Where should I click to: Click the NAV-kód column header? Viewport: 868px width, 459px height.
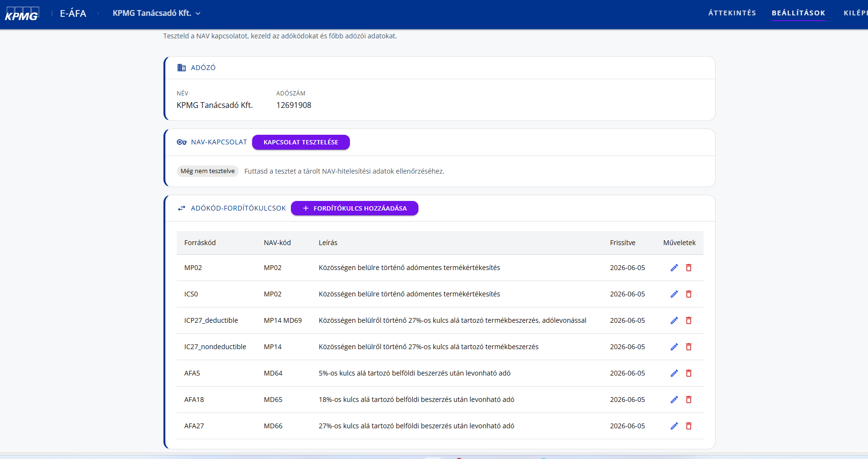coord(277,243)
